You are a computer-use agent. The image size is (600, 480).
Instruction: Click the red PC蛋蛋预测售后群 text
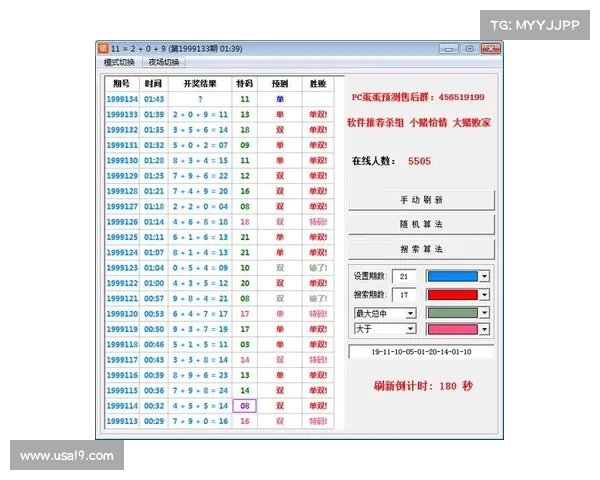pos(418,97)
